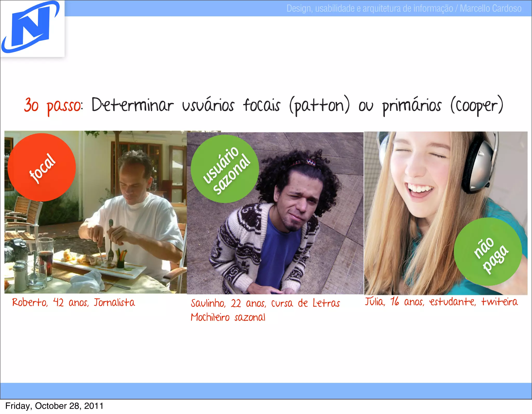Click the caption 'Júlia, 16 anos, estudante, twiteira'
532x414 pixels.
click(x=441, y=302)
